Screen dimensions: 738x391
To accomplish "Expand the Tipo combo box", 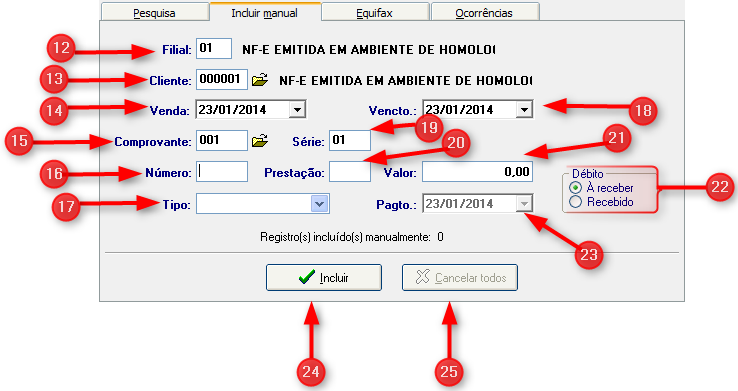I will pyautogui.click(x=320, y=204).
